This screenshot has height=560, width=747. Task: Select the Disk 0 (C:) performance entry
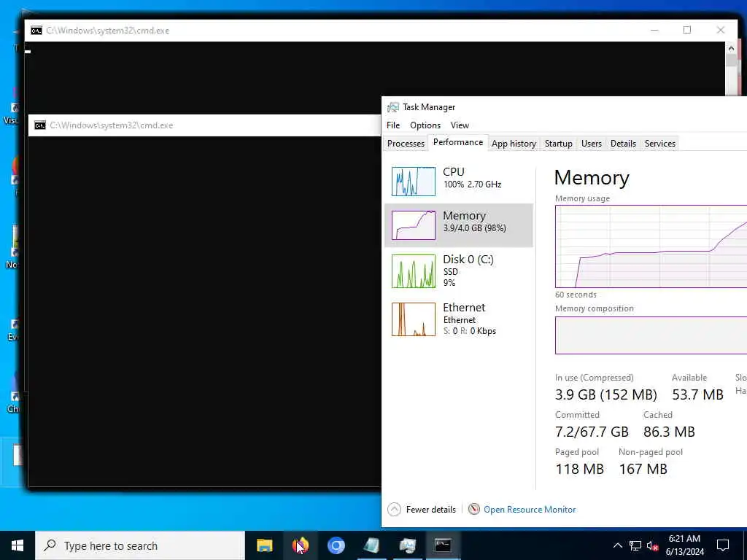coord(458,271)
